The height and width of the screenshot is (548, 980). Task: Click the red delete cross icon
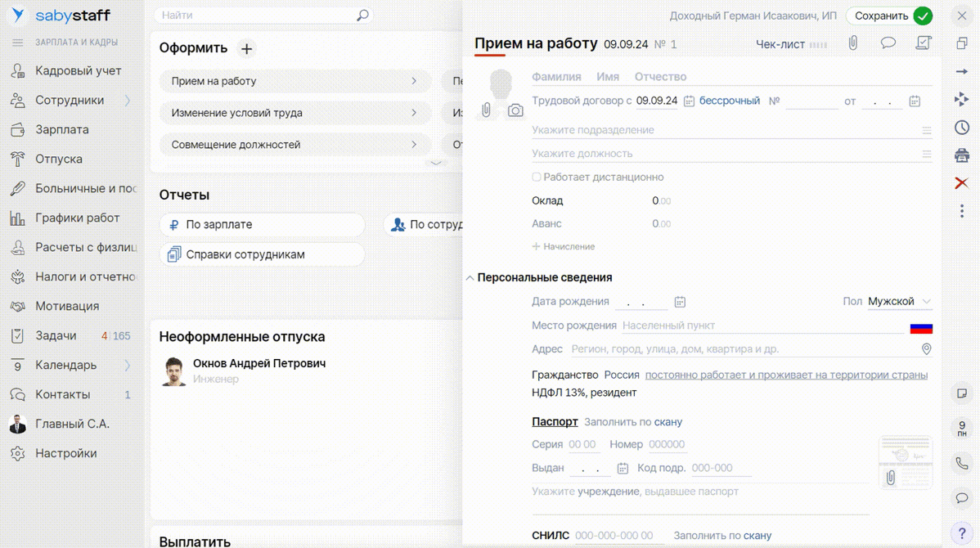coord(962,183)
